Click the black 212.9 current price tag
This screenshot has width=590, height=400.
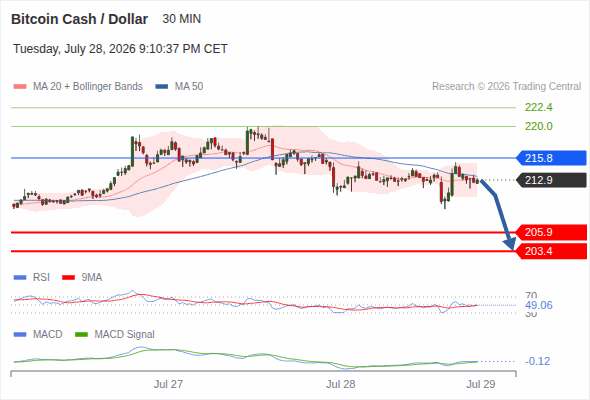[x=551, y=180]
